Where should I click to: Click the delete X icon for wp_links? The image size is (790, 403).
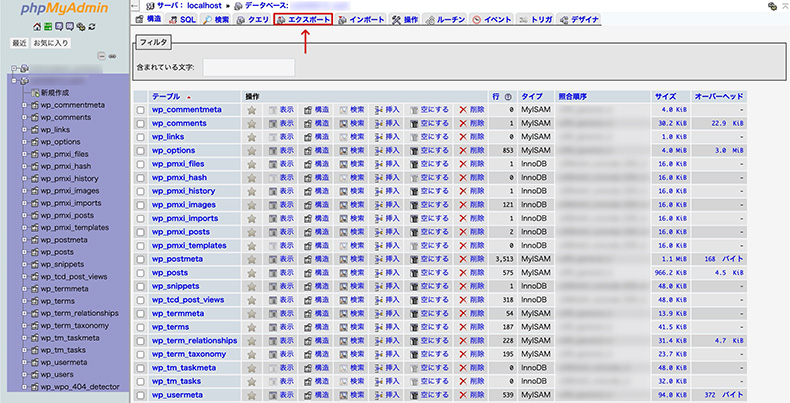tap(463, 137)
